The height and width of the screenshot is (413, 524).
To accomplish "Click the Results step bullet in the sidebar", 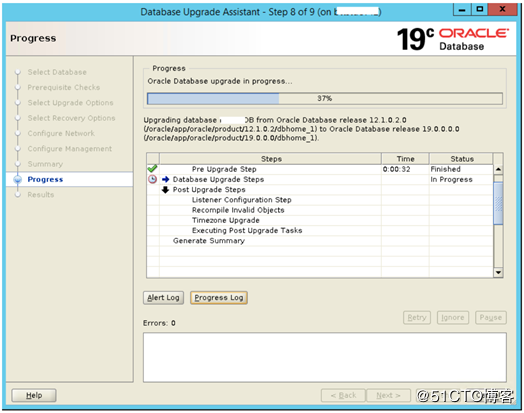I will click(18, 194).
